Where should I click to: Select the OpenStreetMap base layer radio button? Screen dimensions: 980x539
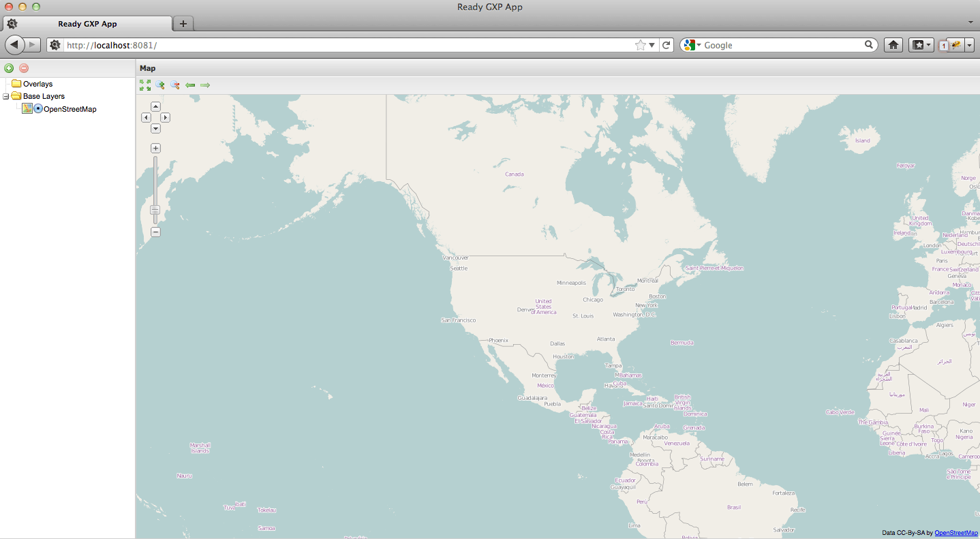point(38,109)
